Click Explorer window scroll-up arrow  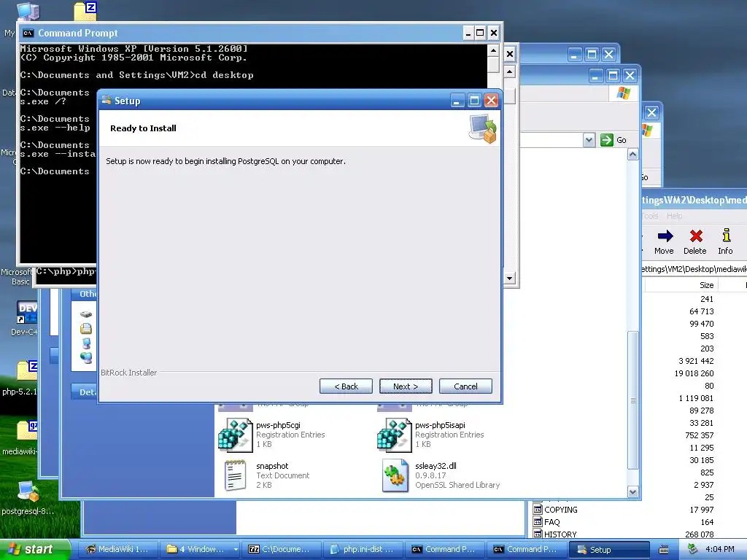[x=632, y=155]
